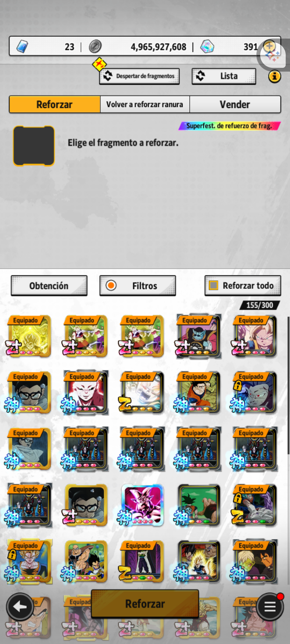Toggle the orange Filtros radio indicator

[x=111, y=285]
